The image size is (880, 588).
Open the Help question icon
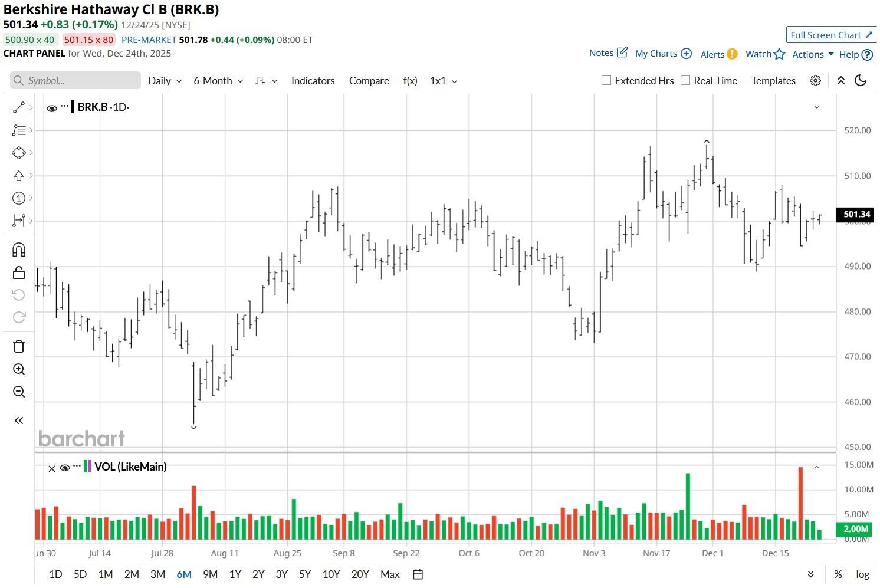pos(867,55)
